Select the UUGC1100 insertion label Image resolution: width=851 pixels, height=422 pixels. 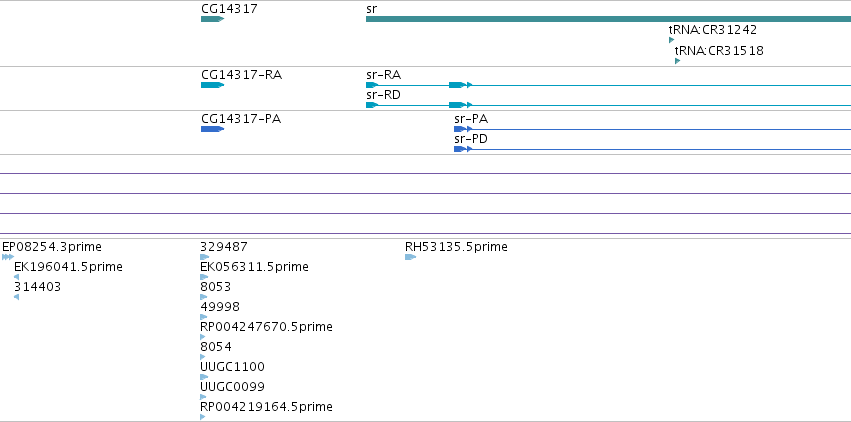tap(232, 367)
